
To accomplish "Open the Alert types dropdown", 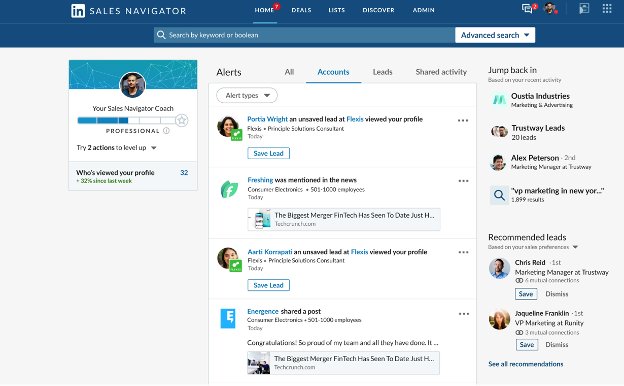I will 247,96.
